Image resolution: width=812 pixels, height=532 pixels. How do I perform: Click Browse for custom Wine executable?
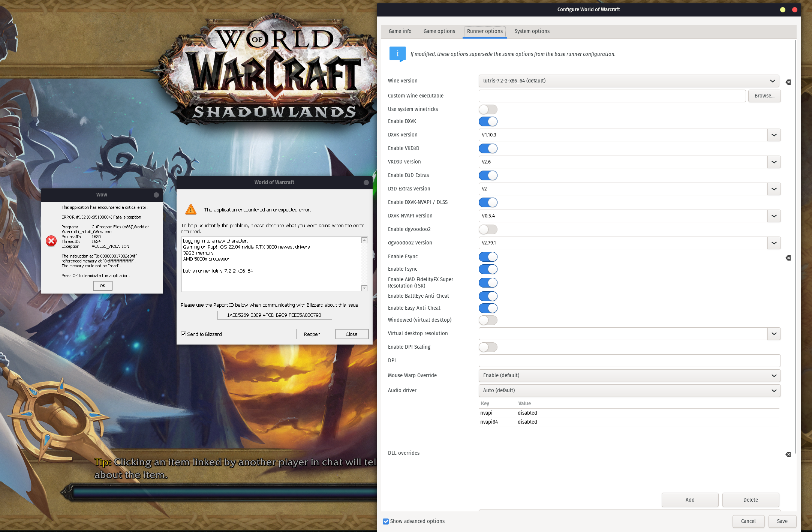[764, 96]
